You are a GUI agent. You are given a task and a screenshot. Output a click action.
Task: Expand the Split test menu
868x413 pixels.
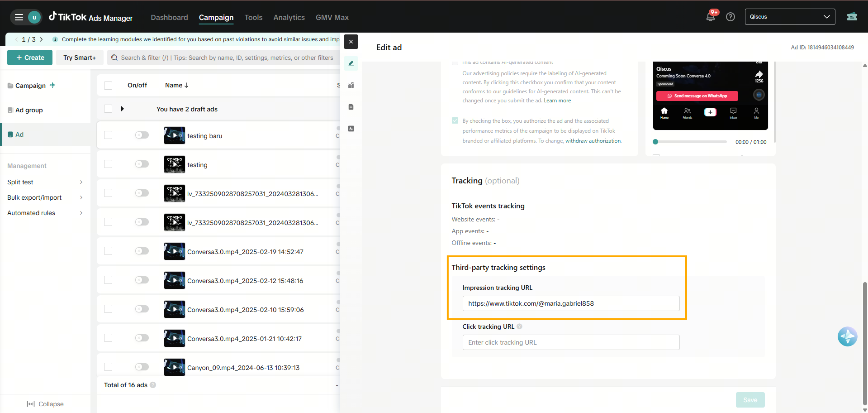pyautogui.click(x=45, y=182)
